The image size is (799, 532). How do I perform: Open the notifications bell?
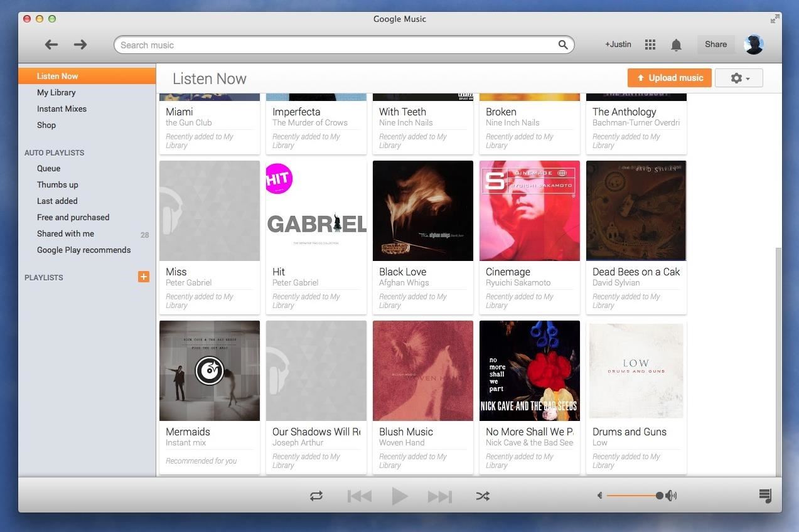[x=676, y=45]
